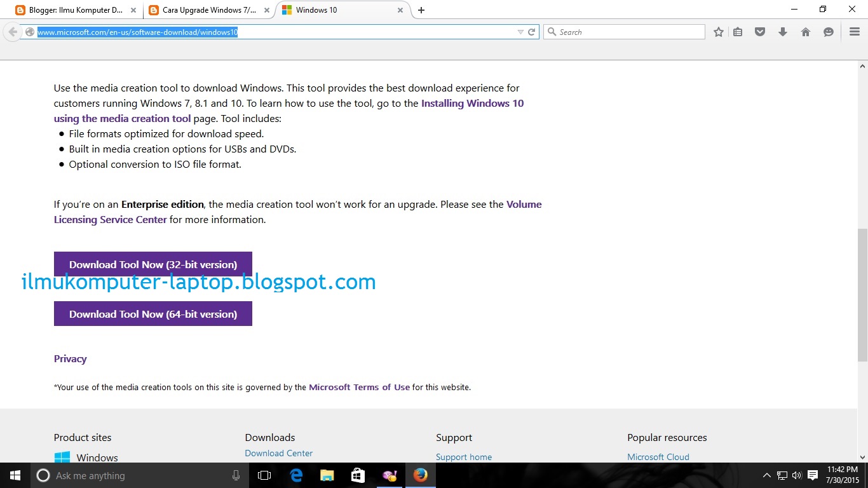Image resolution: width=868 pixels, height=488 pixels.
Task: Click the Support footer heading
Action: (x=454, y=438)
